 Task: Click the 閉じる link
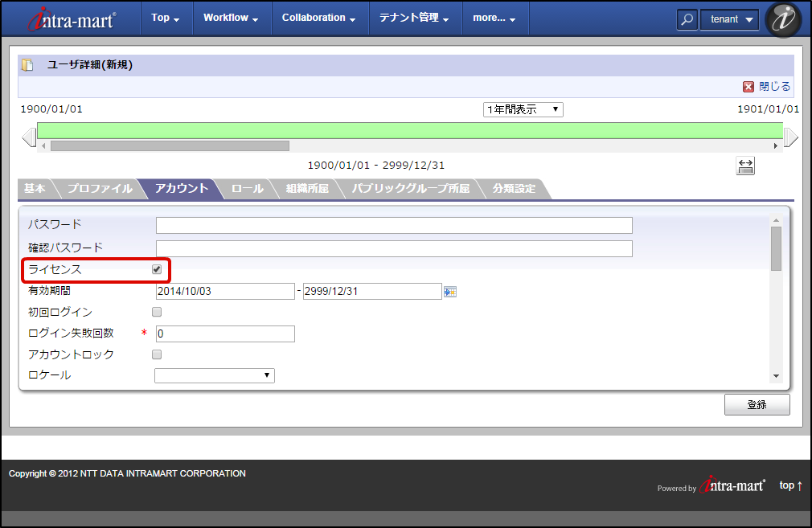point(775,87)
